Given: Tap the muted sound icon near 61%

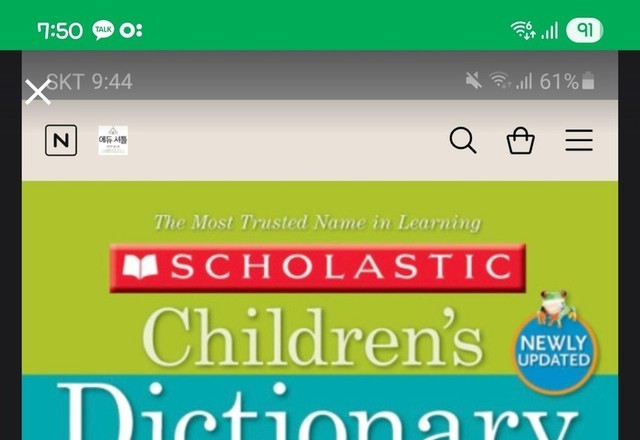Looking at the screenshot, I should (x=474, y=80).
